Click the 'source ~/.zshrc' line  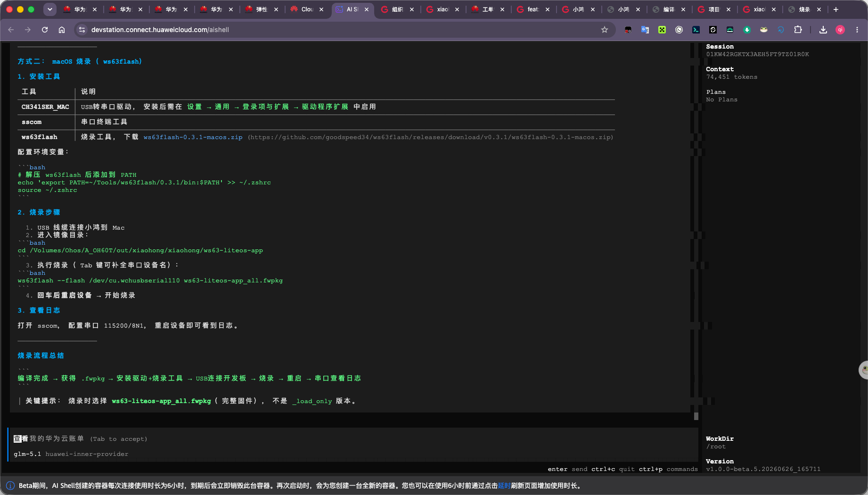47,190
